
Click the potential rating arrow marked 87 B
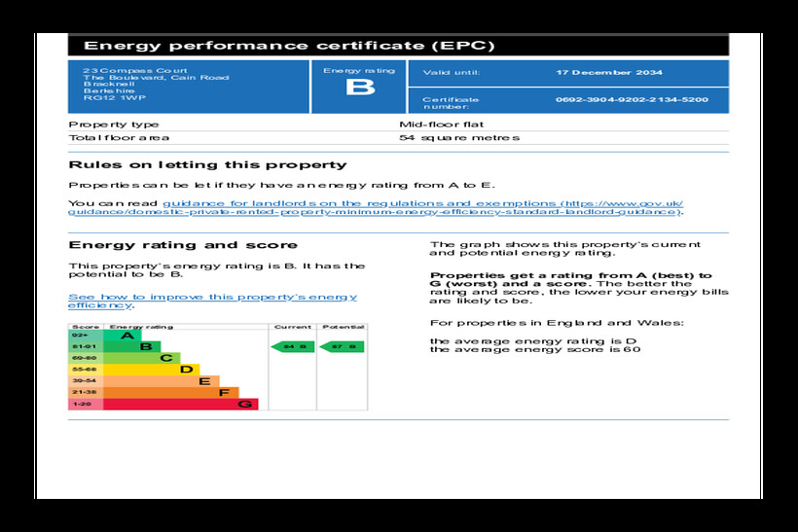pyautogui.click(x=342, y=346)
